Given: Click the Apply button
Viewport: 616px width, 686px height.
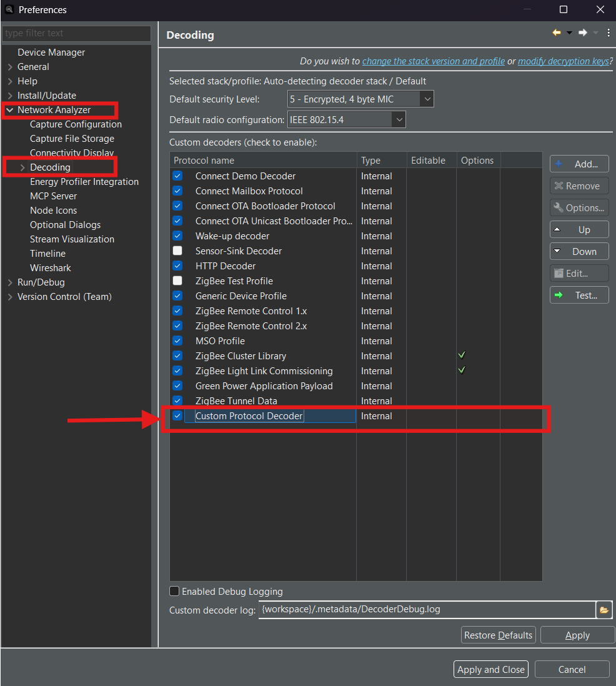Looking at the screenshot, I should pyautogui.click(x=577, y=635).
